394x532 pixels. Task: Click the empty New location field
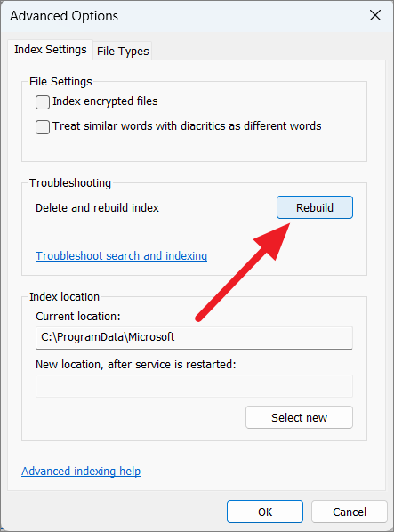pyautogui.click(x=194, y=386)
